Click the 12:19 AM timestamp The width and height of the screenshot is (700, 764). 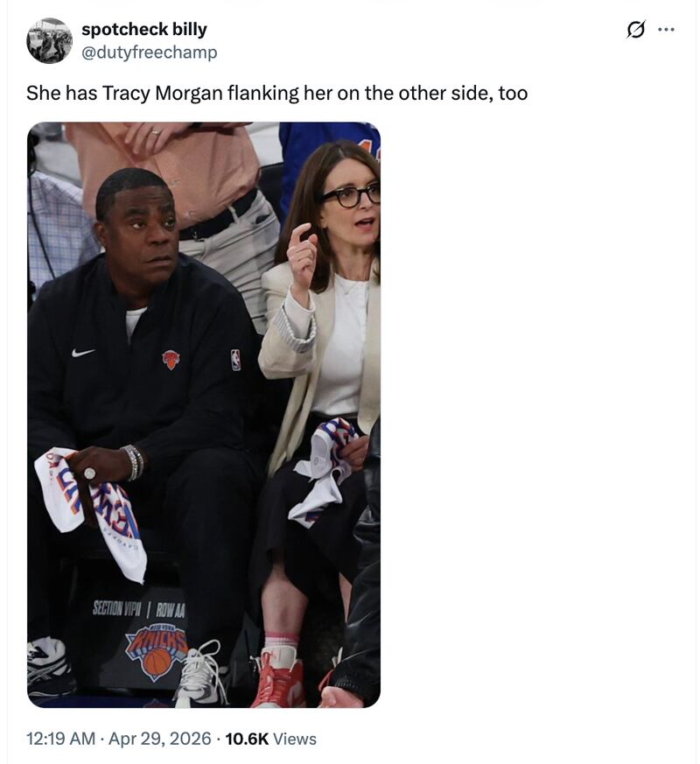coord(61,738)
